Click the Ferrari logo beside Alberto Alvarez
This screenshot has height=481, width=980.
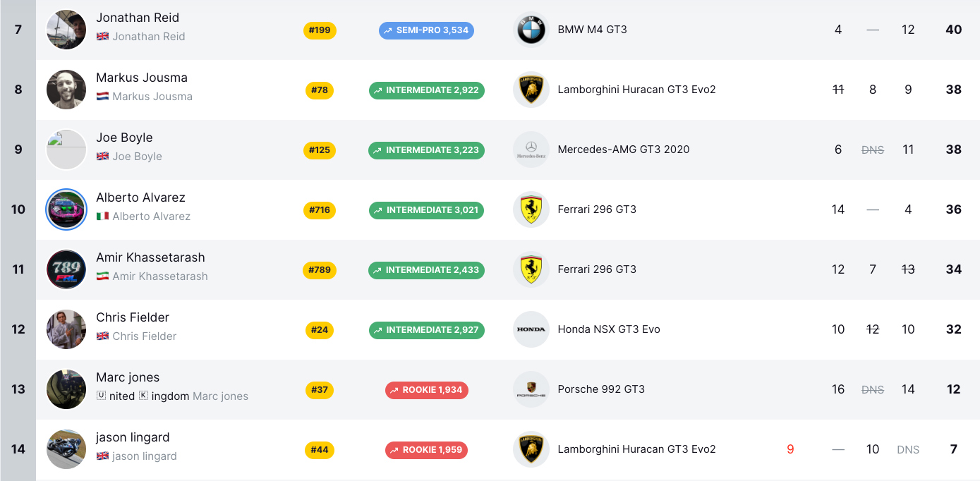pyautogui.click(x=531, y=209)
